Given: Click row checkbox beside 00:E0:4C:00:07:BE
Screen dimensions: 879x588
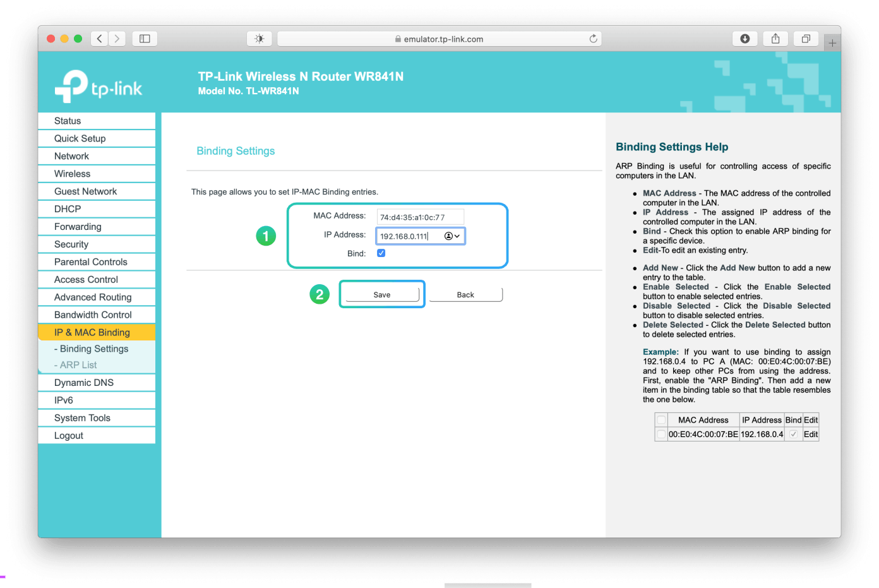Looking at the screenshot, I should [x=661, y=435].
